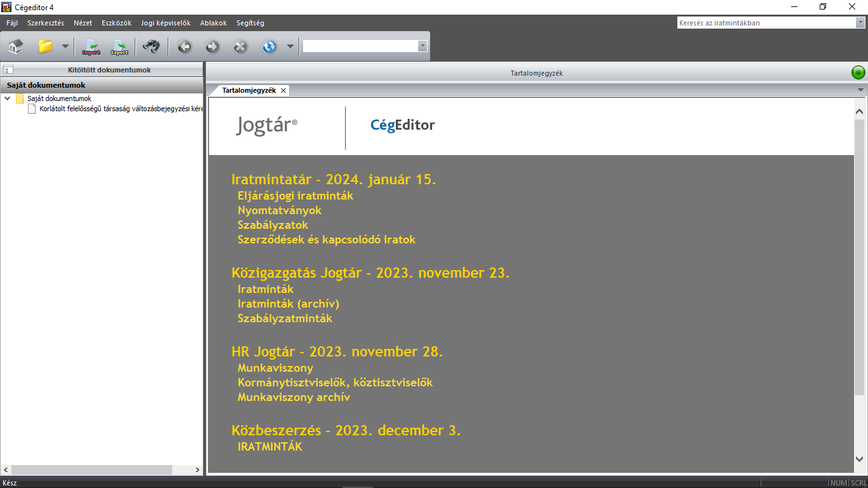
Task: Open the Eljárásjogi iratminták link
Action: click(x=295, y=196)
